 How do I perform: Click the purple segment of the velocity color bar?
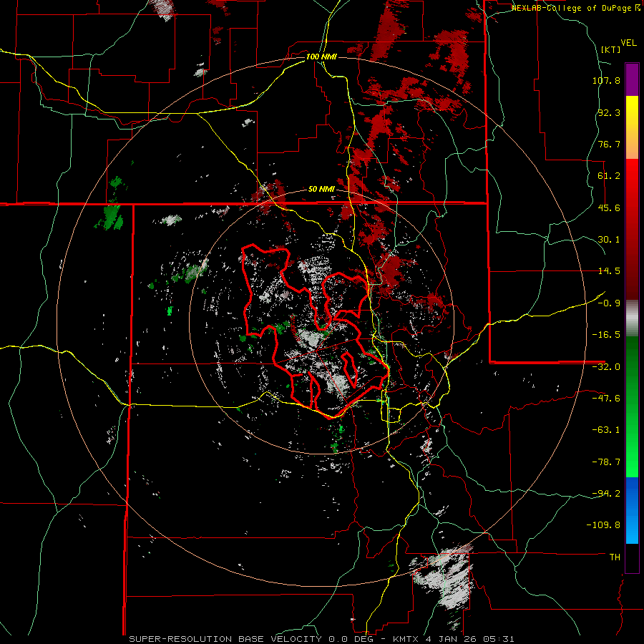632,79
